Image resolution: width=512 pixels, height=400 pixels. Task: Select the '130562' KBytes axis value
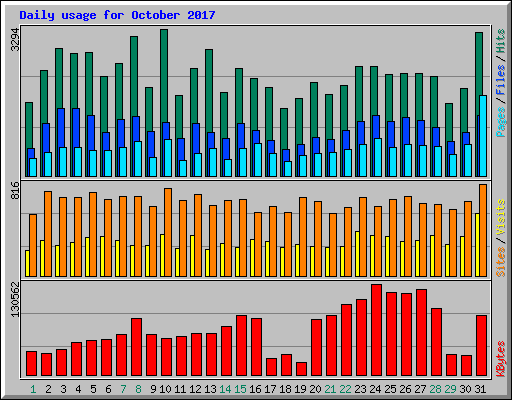click(x=15, y=299)
